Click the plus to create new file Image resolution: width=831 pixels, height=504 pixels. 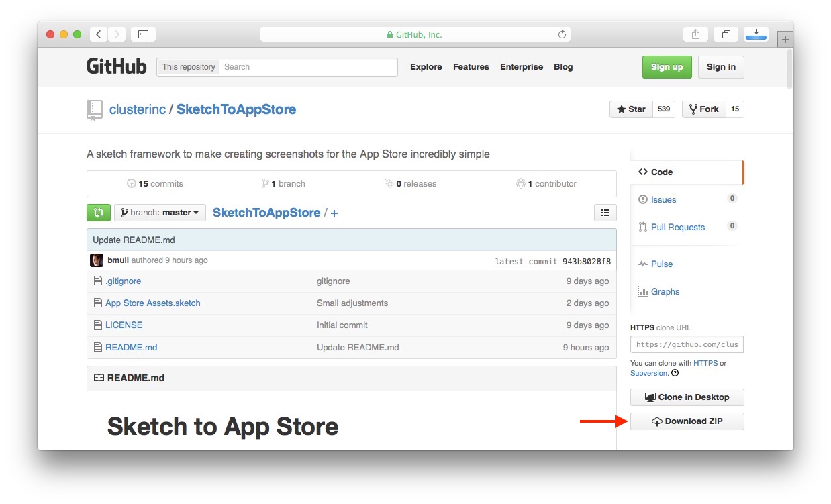tap(334, 213)
